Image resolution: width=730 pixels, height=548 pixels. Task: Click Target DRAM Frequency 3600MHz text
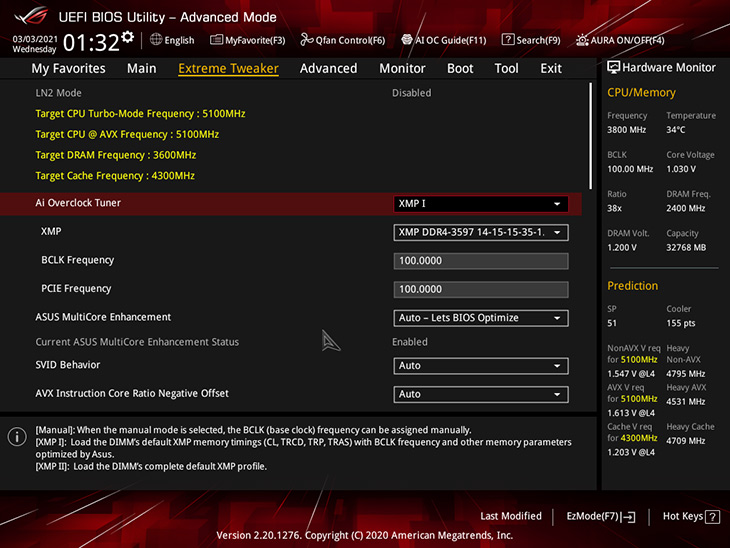[x=115, y=155]
